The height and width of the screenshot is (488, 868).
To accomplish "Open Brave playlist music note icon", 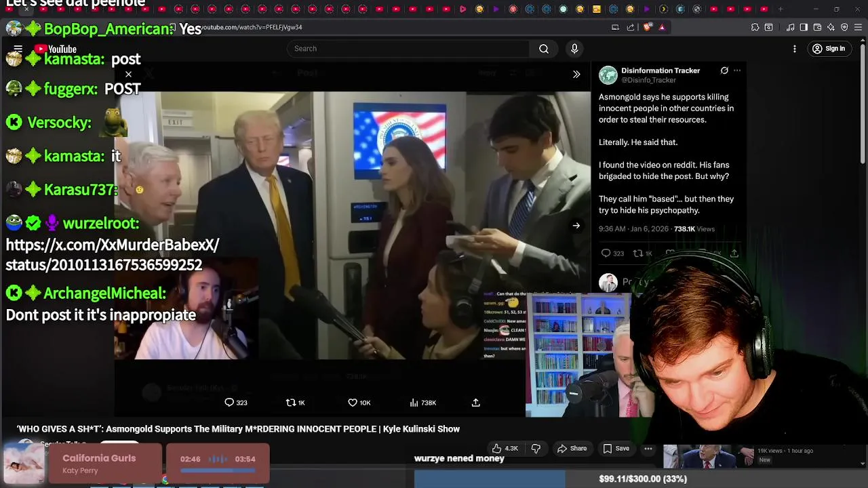I will point(791,27).
